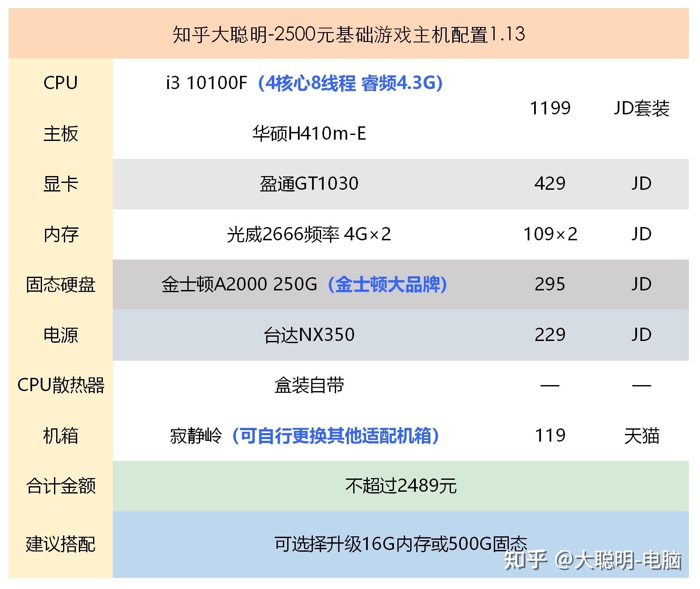Click the '机箱' row label

[x=60, y=436]
